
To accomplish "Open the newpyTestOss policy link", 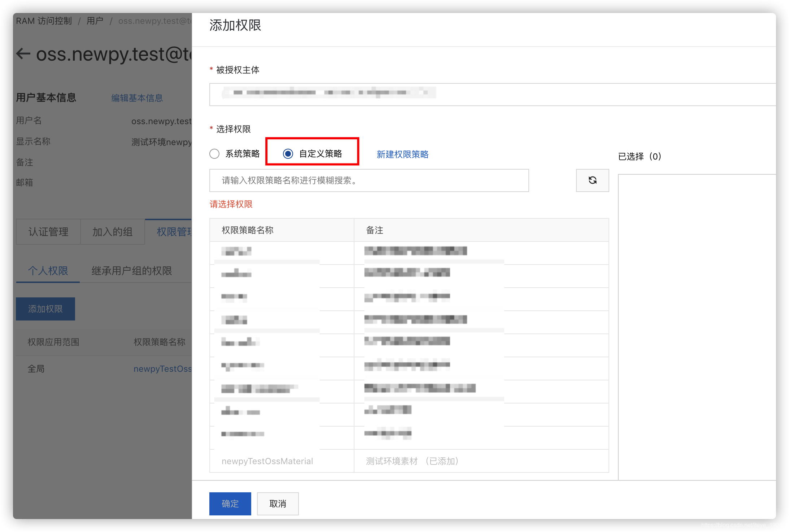I will click(x=162, y=369).
